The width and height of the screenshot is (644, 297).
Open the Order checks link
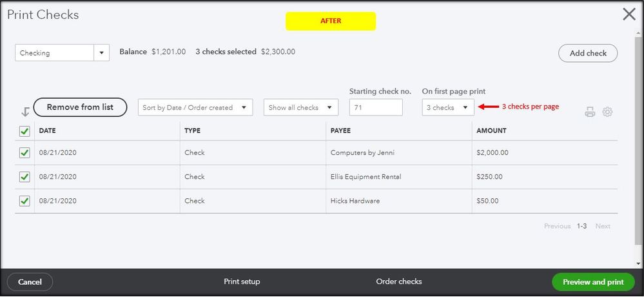(399, 282)
